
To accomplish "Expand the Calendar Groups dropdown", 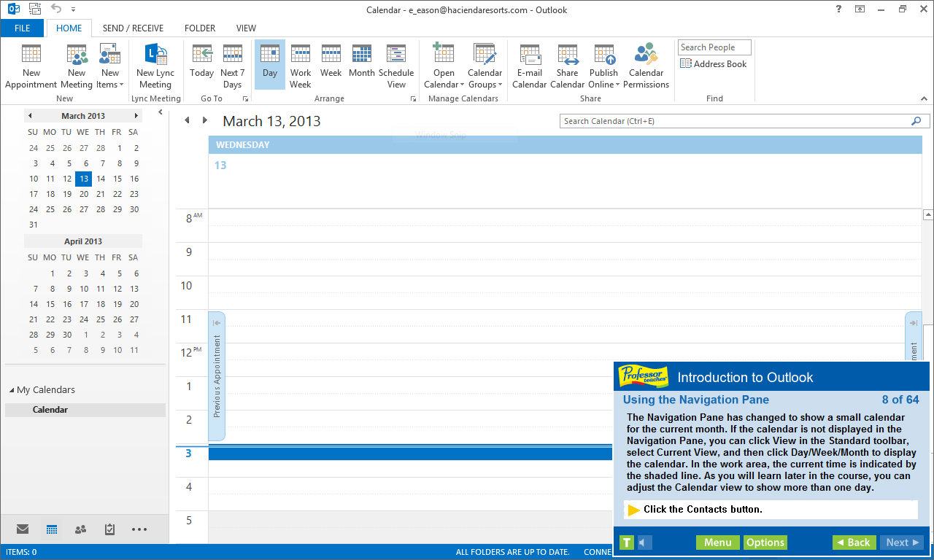I will pos(485,65).
